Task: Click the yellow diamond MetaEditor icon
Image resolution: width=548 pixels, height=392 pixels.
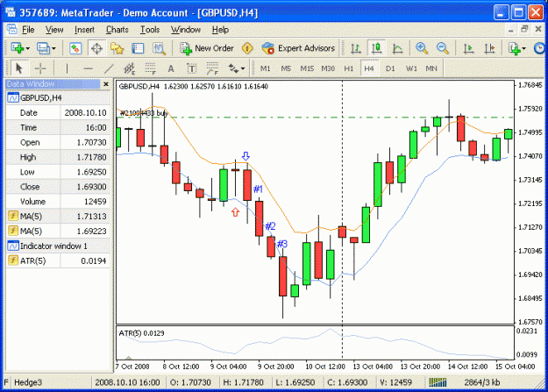Action: coord(247,48)
